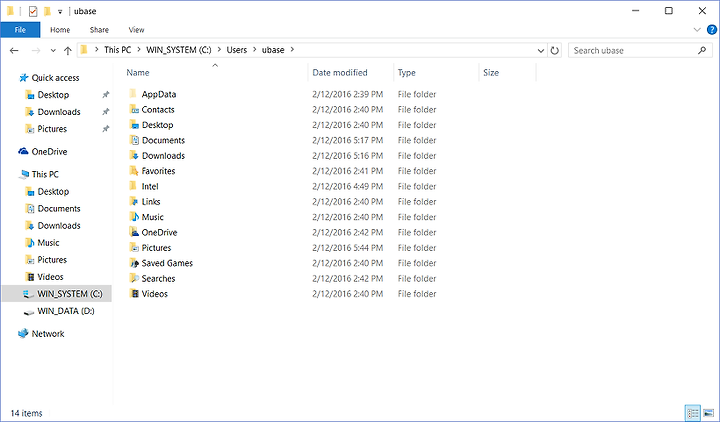Expand the address bar history dropdown

[541, 51]
